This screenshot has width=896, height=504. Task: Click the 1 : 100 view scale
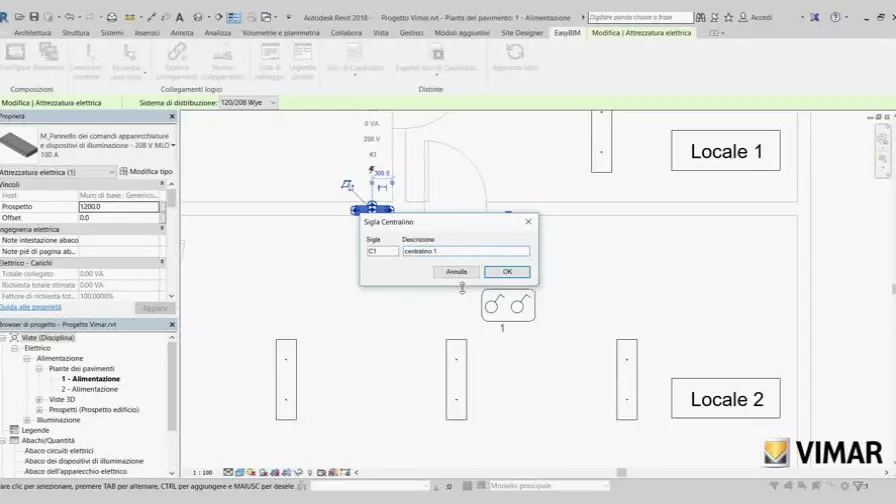click(202, 473)
